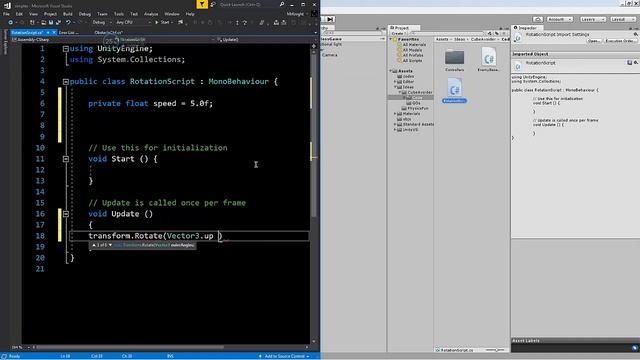Open the Any CPU platform dropdown

133,22
